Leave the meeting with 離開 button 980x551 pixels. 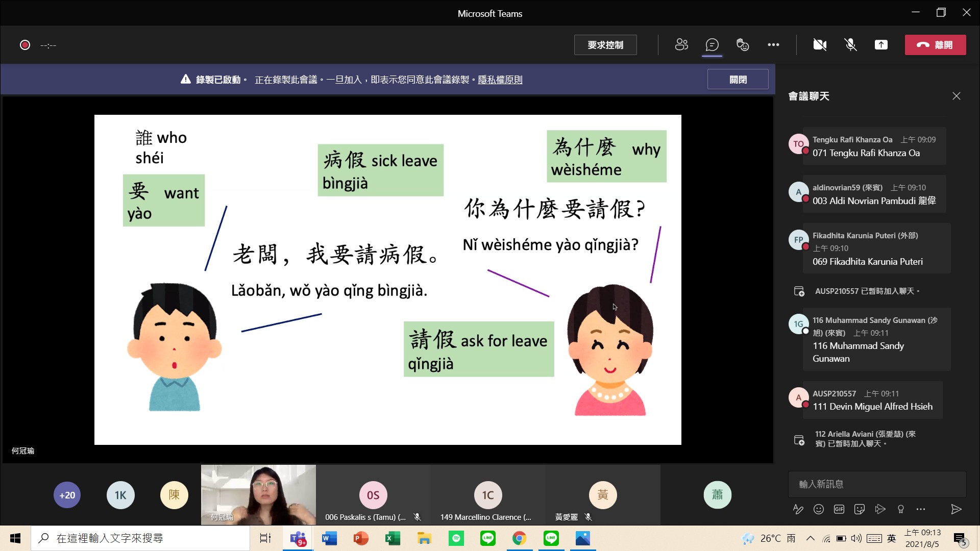(935, 45)
